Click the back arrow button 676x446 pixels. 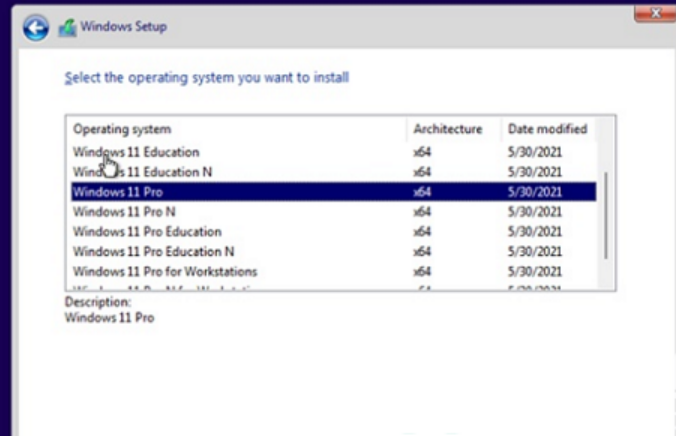tap(36, 28)
